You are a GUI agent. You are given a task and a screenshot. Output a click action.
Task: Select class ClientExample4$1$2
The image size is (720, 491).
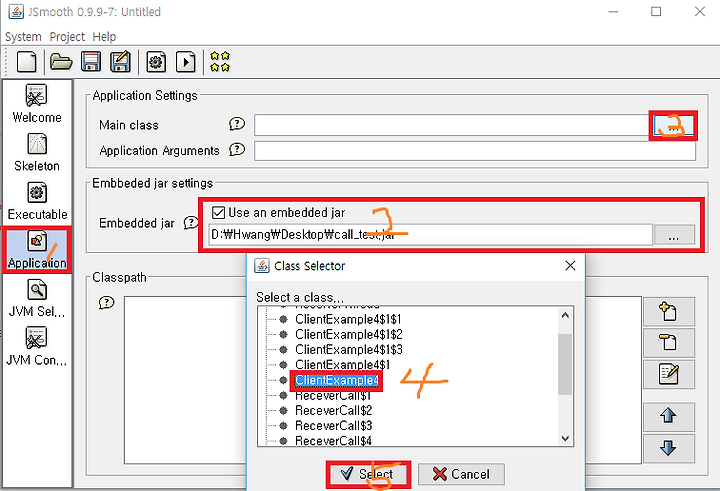coord(349,334)
